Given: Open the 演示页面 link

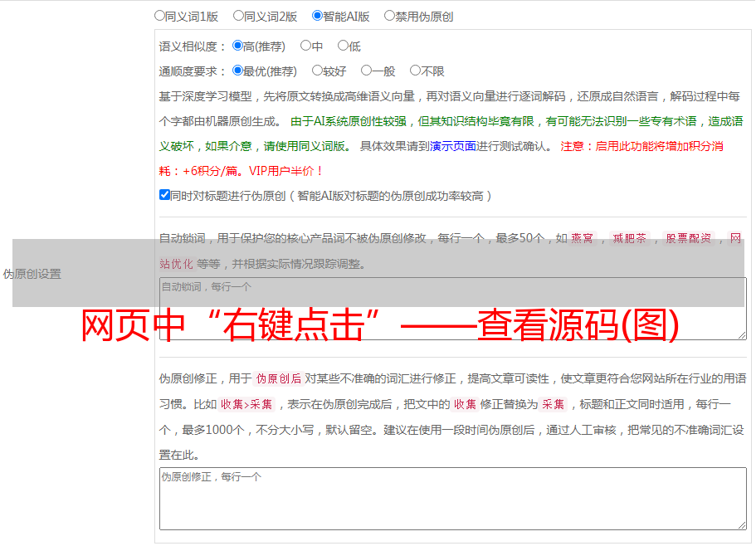Looking at the screenshot, I should tap(452, 146).
